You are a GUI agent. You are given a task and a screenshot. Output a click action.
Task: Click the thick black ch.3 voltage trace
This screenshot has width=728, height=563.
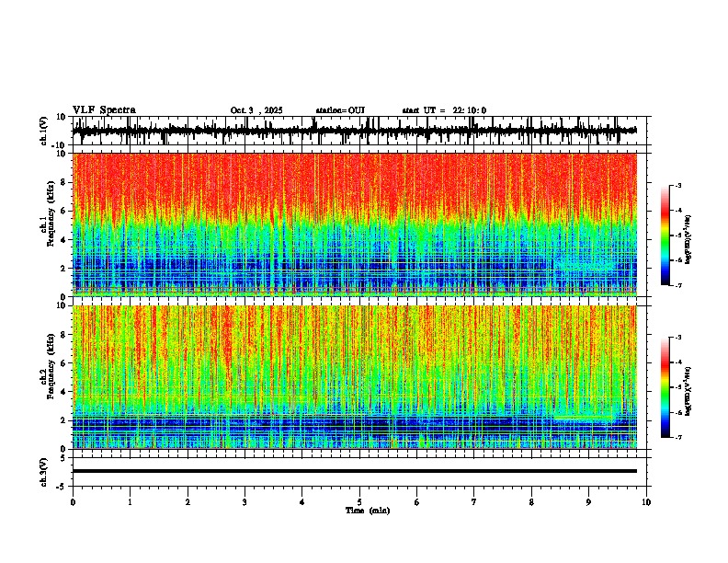coord(355,471)
